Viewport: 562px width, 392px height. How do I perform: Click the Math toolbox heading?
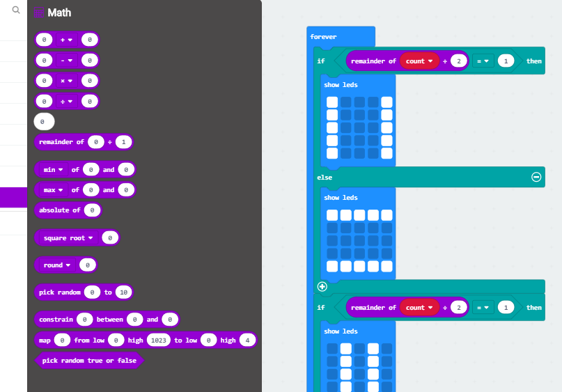point(59,13)
